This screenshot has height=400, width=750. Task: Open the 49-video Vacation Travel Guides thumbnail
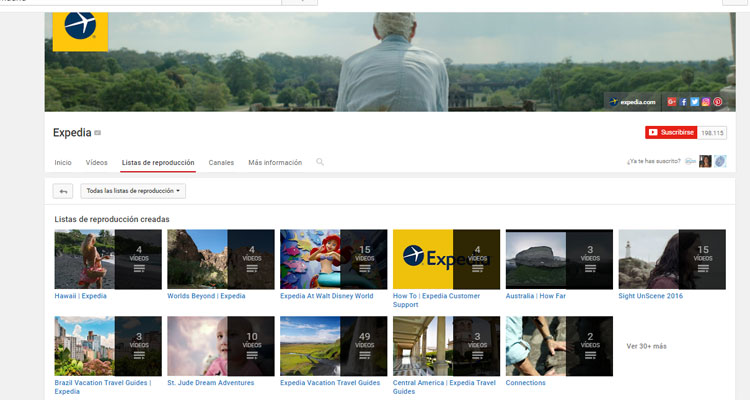click(x=334, y=346)
